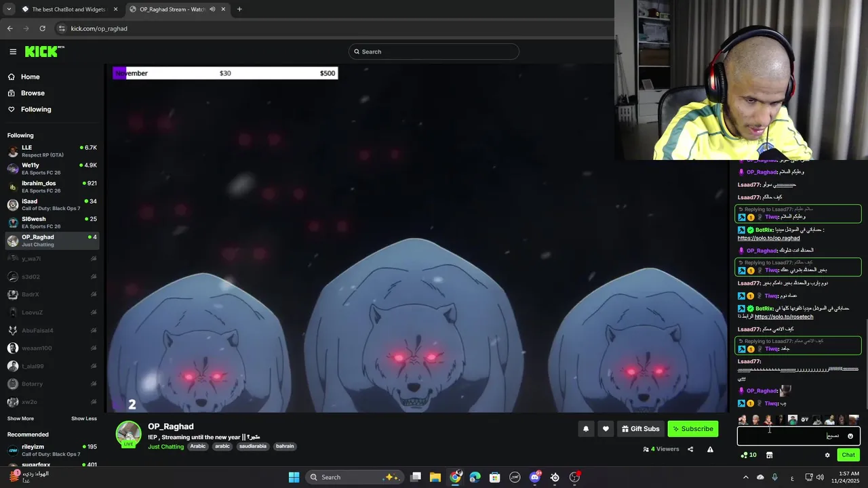
Task: Open the channel points shop icon
Action: (x=769, y=455)
